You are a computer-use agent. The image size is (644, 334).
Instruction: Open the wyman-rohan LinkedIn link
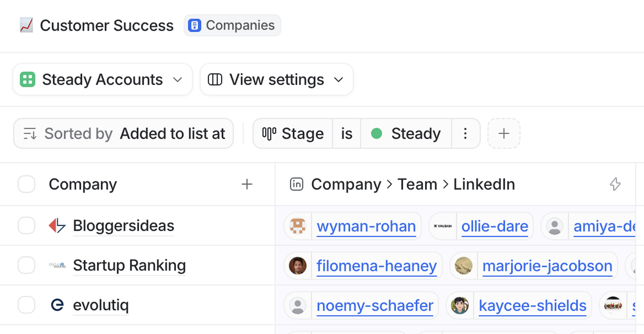click(x=366, y=226)
